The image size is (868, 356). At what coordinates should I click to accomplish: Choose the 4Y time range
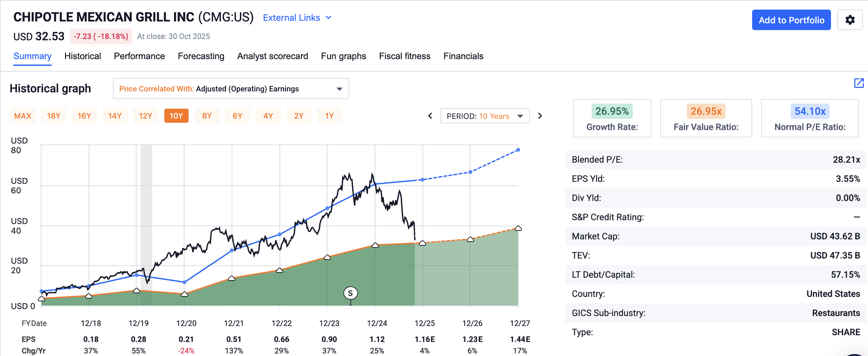[268, 116]
